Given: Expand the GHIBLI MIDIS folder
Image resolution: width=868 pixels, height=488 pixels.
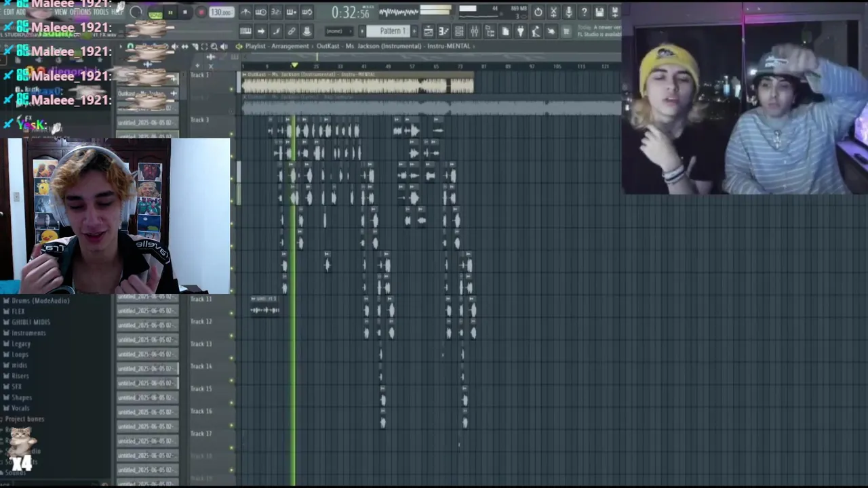Looking at the screenshot, I should click(31, 322).
